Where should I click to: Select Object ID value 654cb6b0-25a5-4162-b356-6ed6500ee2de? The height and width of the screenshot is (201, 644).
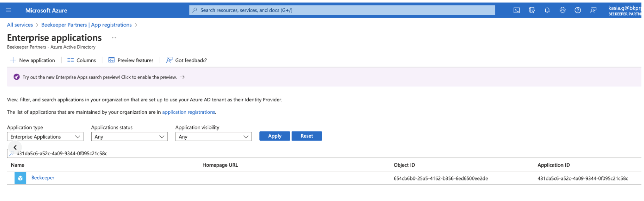441,178
